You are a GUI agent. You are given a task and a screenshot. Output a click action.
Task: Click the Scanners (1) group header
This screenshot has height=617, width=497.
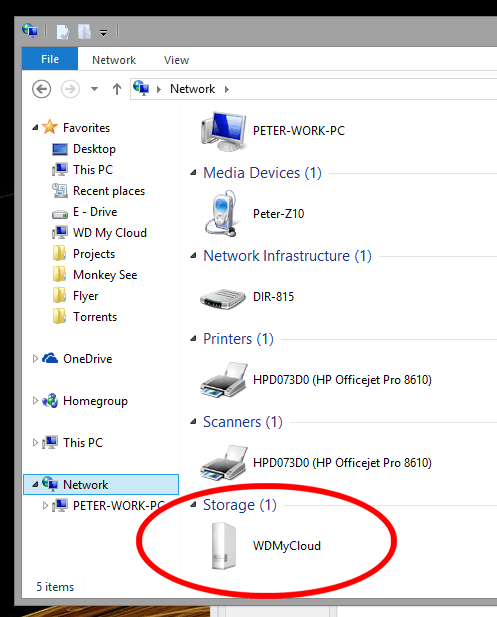243,422
